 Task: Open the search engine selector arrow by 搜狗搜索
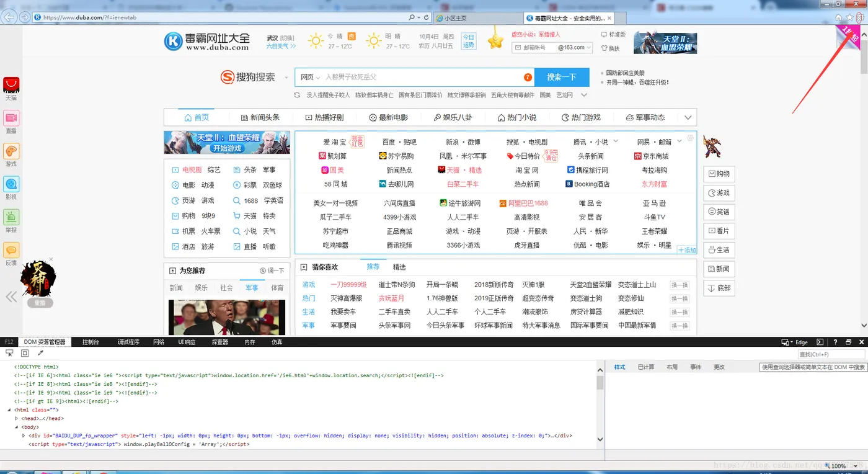(x=286, y=78)
